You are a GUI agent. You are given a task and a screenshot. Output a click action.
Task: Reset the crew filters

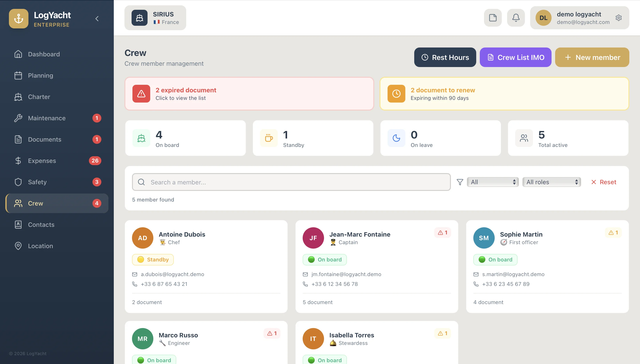(x=604, y=182)
